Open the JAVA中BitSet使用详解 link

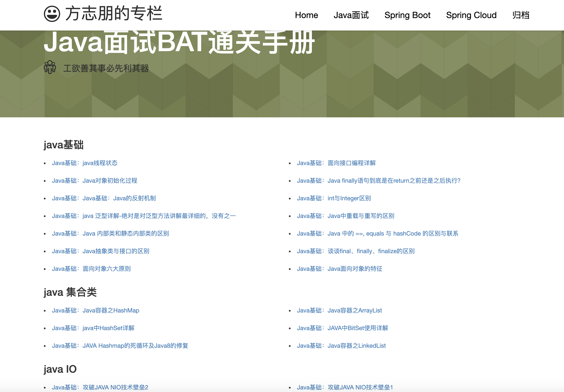(x=342, y=328)
